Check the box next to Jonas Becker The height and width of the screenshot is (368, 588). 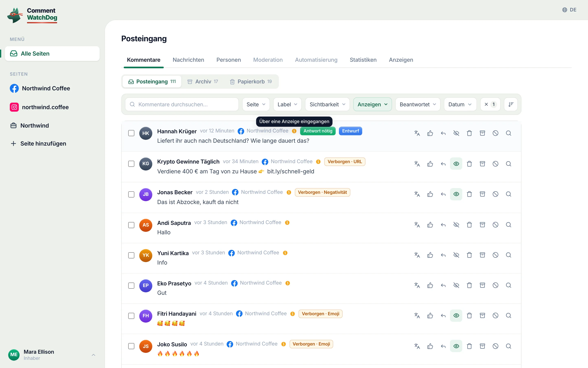click(131, 194)
